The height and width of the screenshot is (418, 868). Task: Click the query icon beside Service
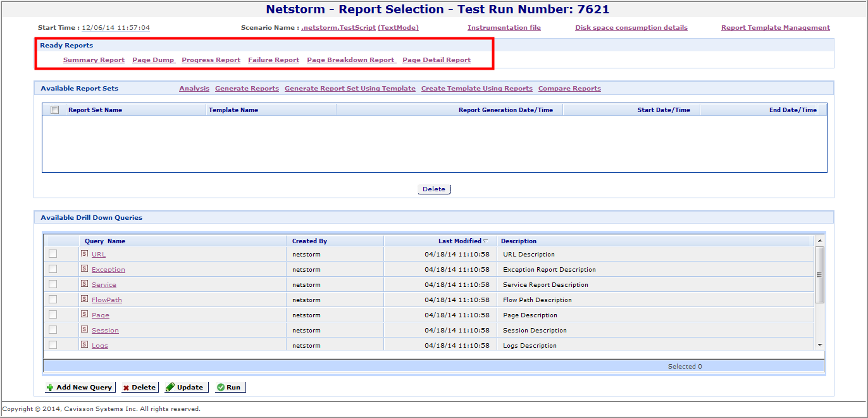pyautogui.click(x=84, y=284)
